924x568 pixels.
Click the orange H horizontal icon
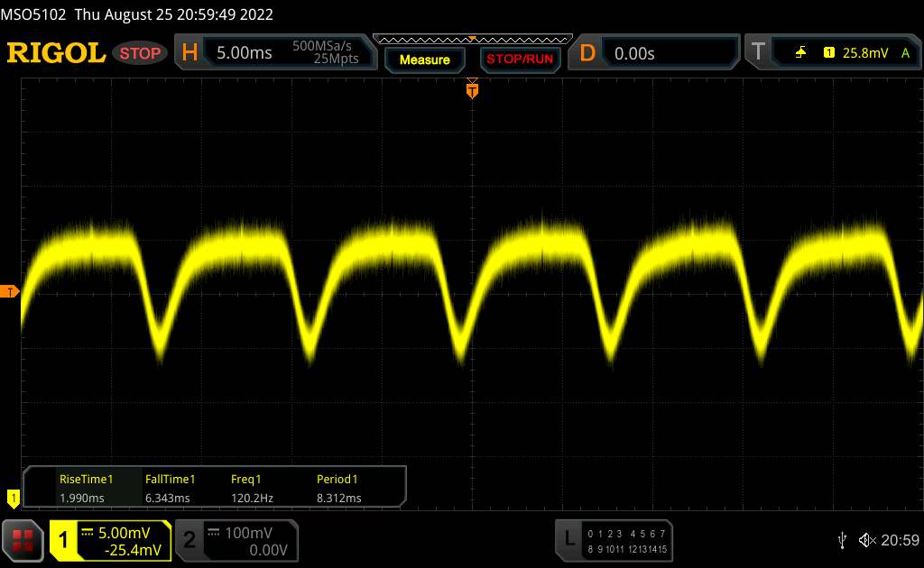[189, 53]
